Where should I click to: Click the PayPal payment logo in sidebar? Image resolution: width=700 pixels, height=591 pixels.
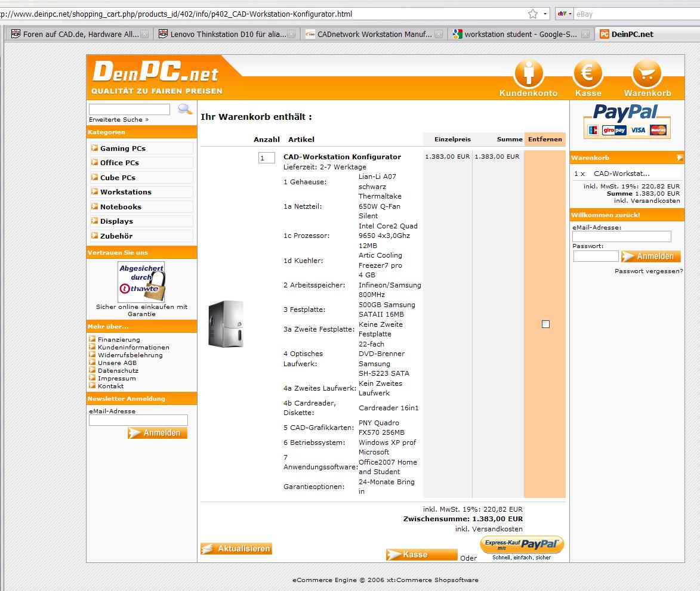click(x=627, y=121)
